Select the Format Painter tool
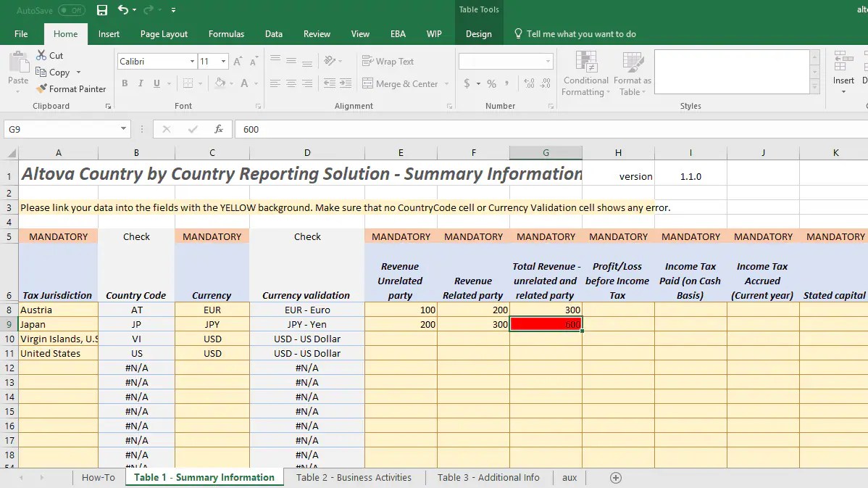Screen dimensions: 868x488 click(71, 88)
